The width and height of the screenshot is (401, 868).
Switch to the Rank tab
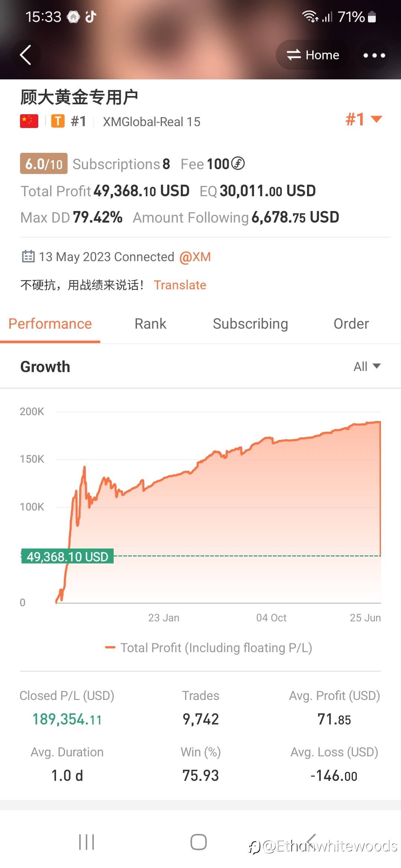[x=150, y=324]
